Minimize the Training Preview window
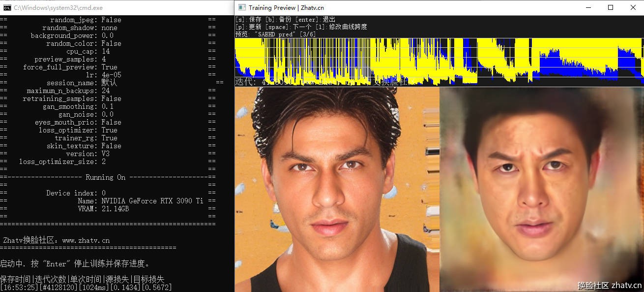This screenshot has width=644, height=292. [588, 7]
